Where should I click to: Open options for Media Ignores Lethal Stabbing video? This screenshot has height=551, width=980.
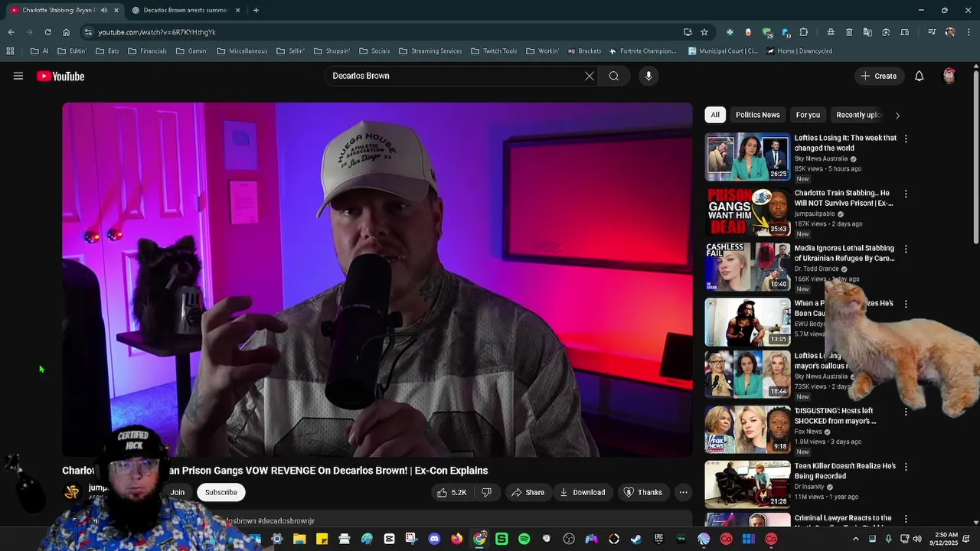pyautogui.click(x=906, y=249)
